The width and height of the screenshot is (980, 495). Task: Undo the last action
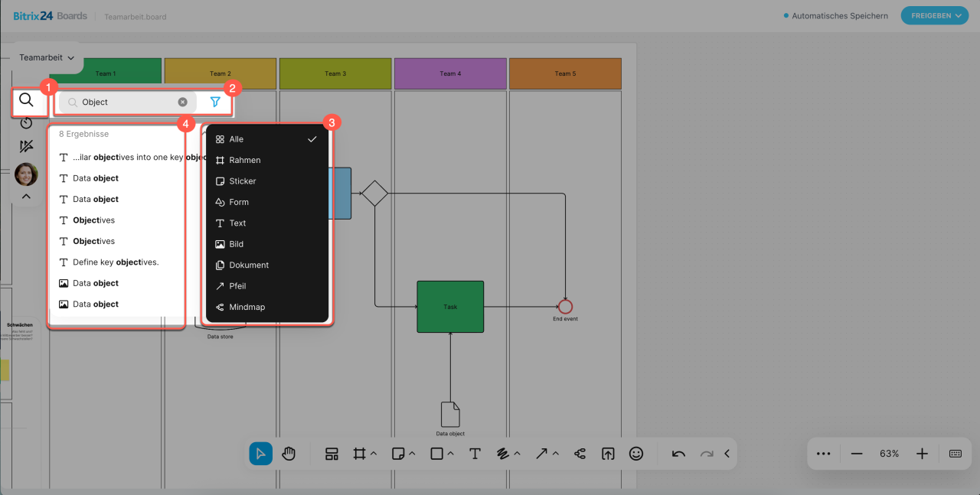coord(678,454)
